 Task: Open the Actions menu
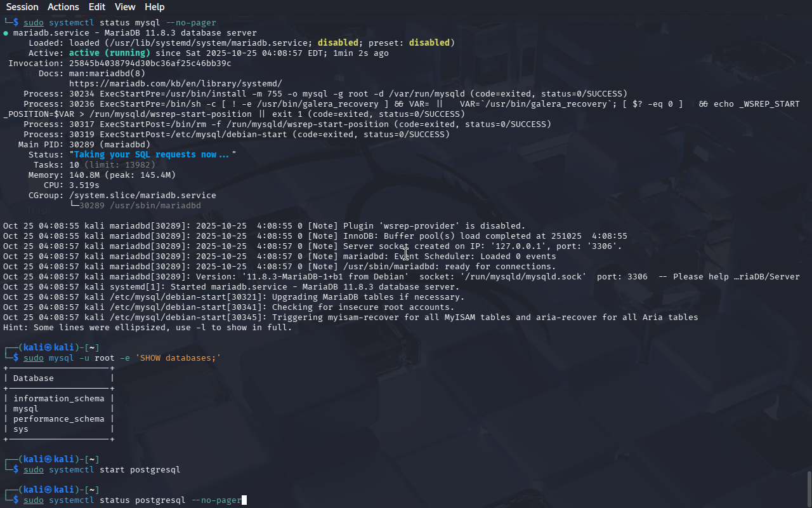[x=63, y=7]
